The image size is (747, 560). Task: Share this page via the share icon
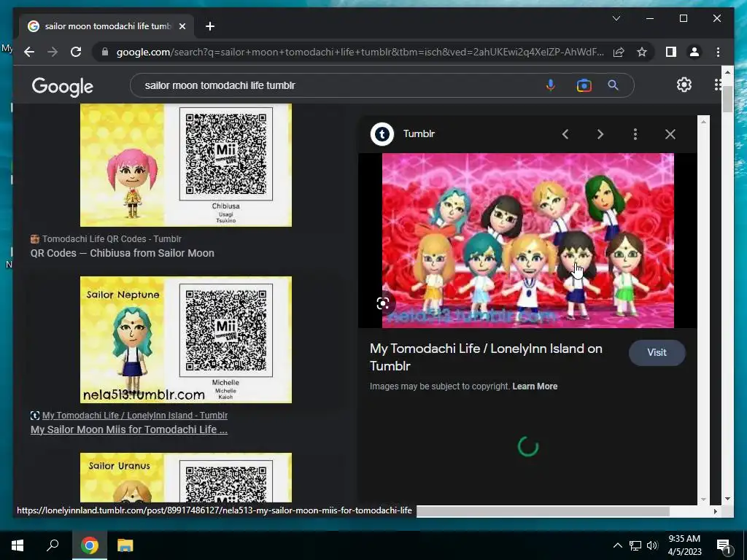point(619,52)
